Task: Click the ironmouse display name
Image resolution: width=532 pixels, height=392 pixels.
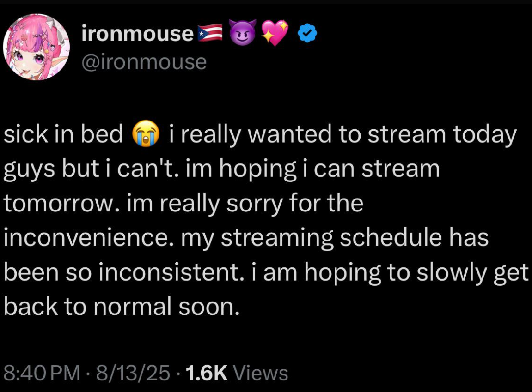Action: [137, 34]
